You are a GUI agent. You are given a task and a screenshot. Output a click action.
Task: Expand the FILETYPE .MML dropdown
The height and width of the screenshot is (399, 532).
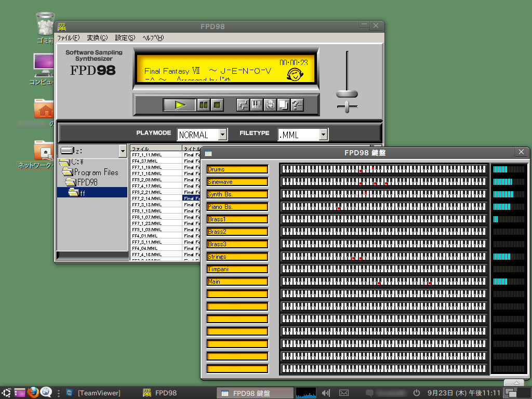click(323, 135)
